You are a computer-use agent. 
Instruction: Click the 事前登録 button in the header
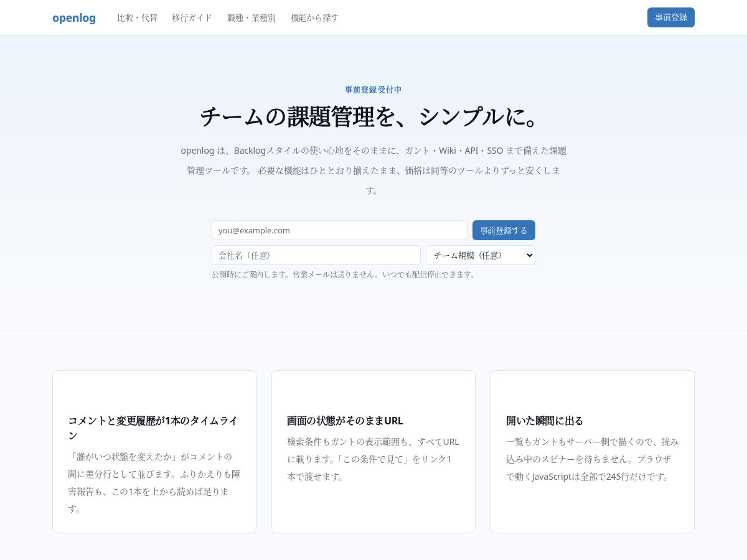[671, 17]
